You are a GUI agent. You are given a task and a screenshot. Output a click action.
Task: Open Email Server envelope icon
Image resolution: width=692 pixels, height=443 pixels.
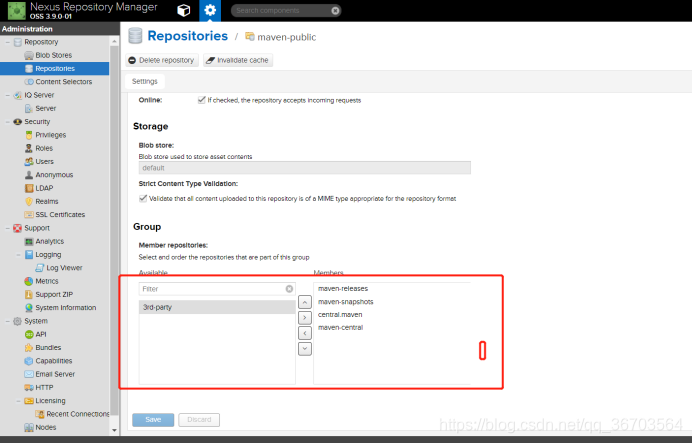[x=29, y=374]
